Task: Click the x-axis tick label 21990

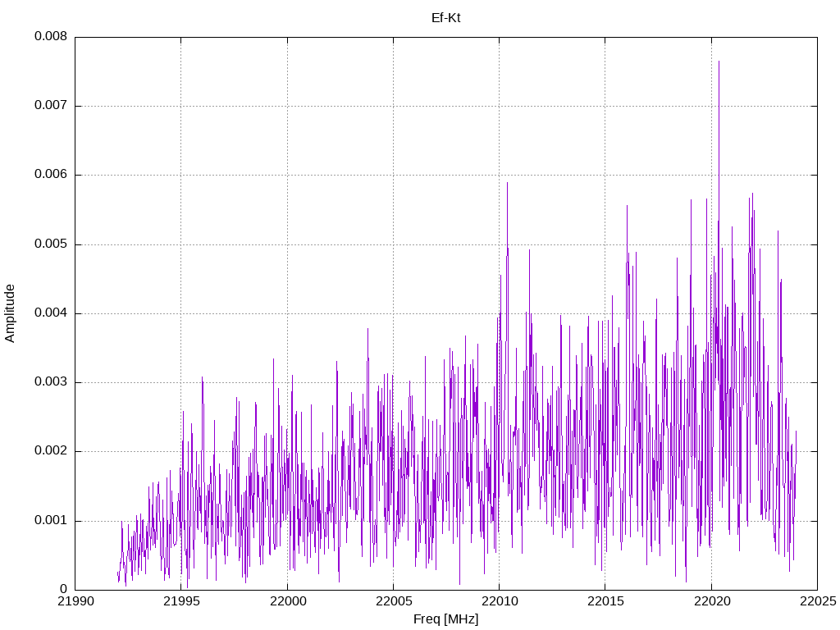Action: [75, 601]
